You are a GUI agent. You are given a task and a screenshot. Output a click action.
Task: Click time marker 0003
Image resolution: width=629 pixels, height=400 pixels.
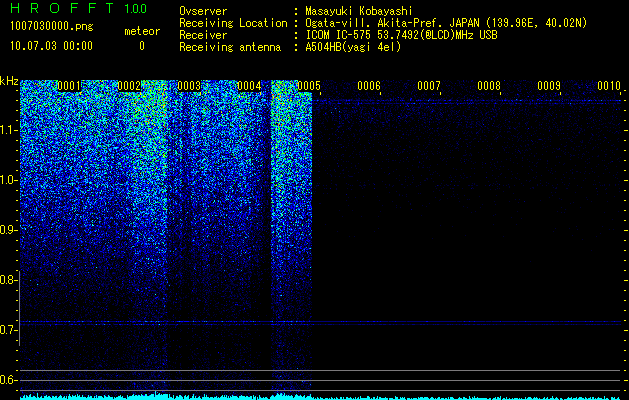[189, 86]
